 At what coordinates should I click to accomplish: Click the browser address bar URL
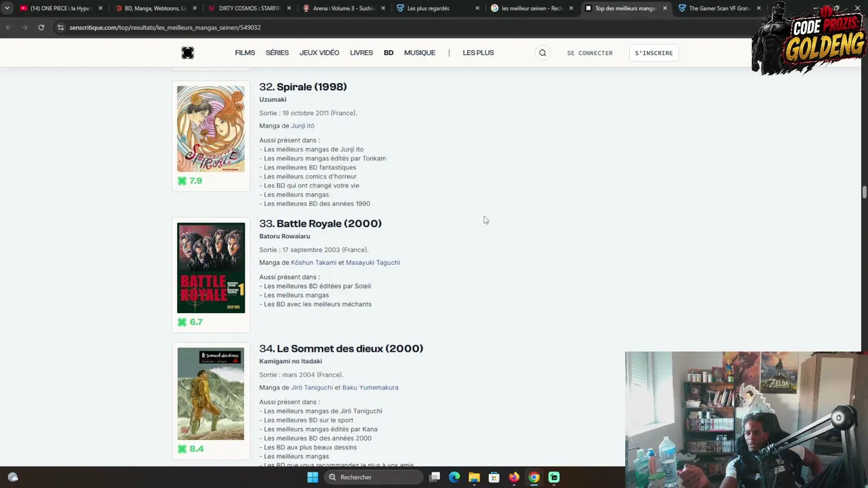click(165, 27)
